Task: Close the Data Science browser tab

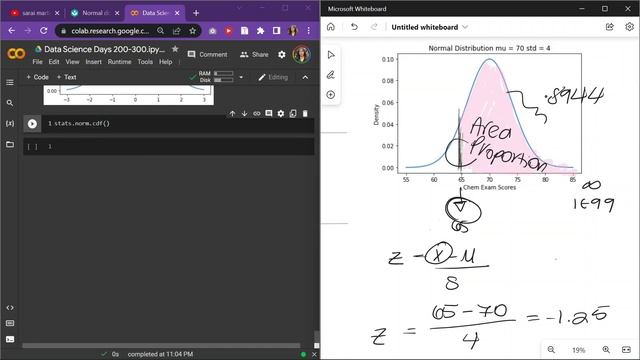Action: tap(177, 13)
